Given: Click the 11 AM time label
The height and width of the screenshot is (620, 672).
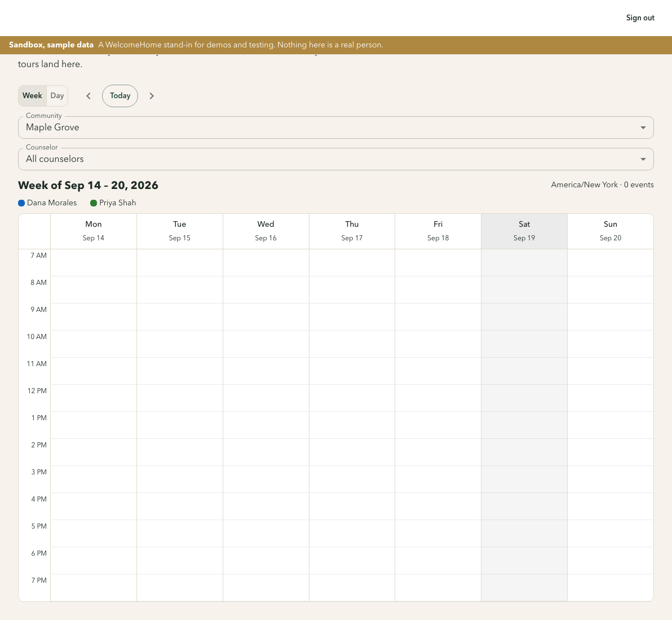Looking at the screenshot, I should 37,364.
